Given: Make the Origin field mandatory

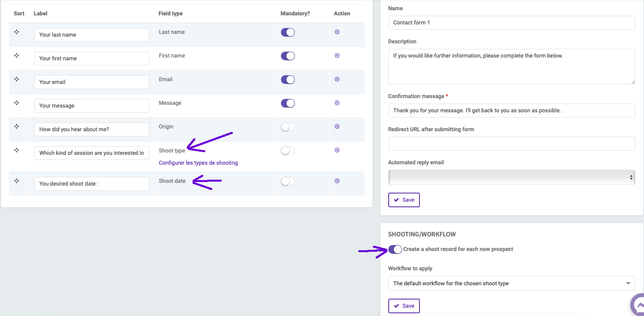Looking at the screenshot, I should [x=288, y=127].
